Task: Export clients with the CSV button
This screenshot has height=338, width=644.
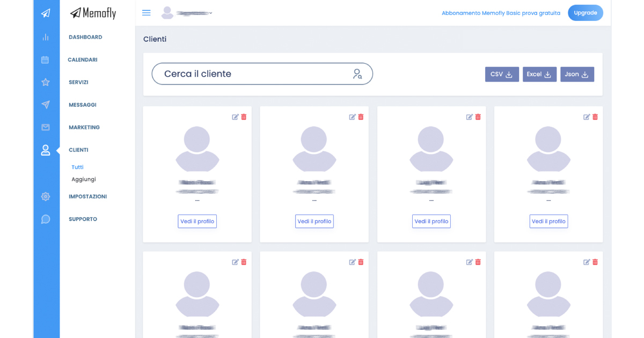Action: [502, 74]
